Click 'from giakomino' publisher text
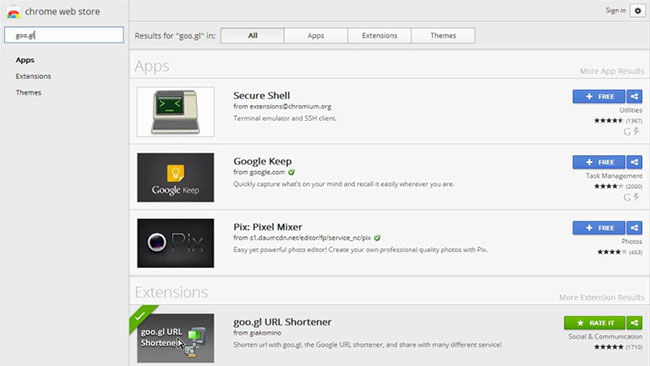 tap(257, 333)
